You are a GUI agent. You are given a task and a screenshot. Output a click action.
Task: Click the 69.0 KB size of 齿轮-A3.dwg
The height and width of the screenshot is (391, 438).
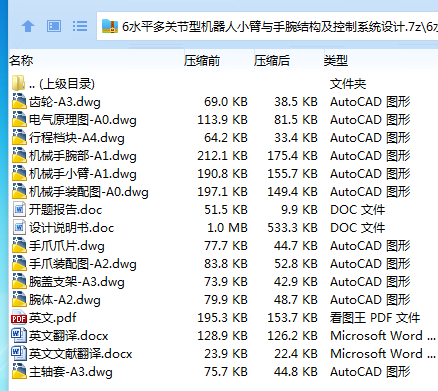[226, 102]
